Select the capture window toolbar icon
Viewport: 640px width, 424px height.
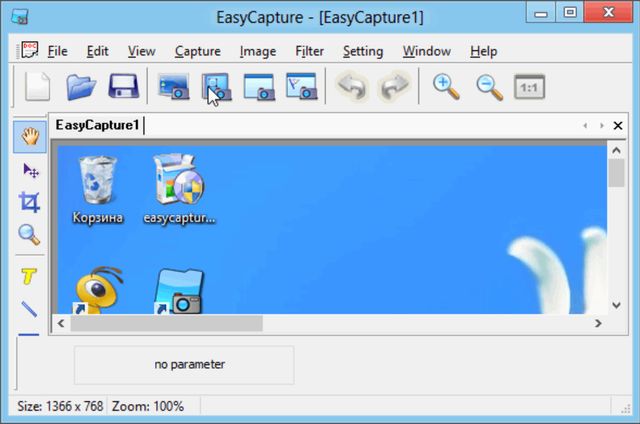coord(216,87)
